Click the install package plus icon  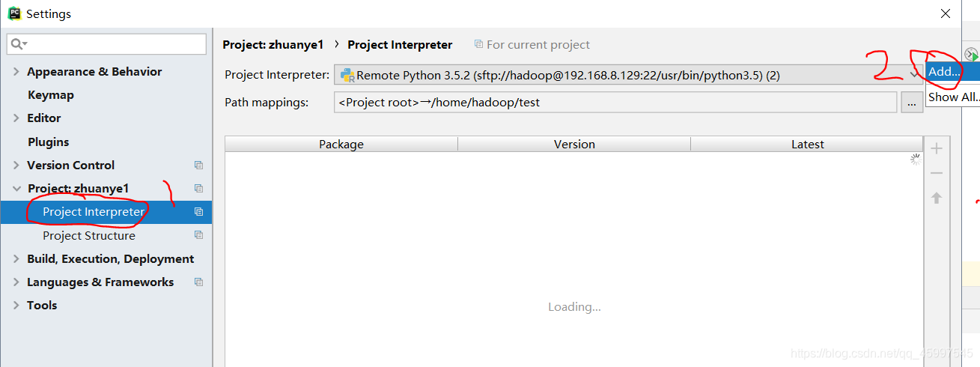click(x=936, y=148)
